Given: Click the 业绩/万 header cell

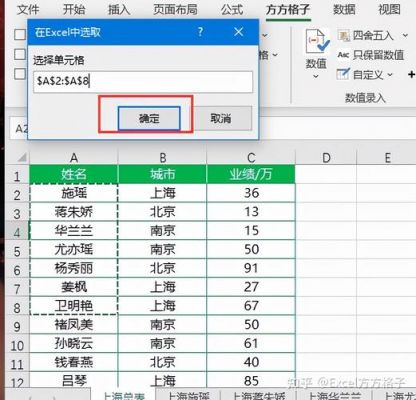Looking at the screenshot, I should click(x=251, y=174).
